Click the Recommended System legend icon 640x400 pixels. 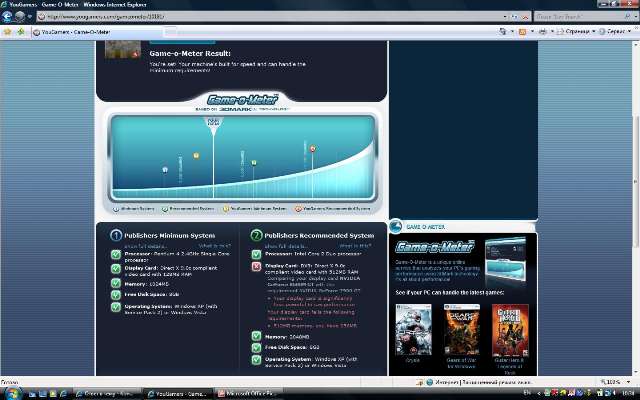tap(164, 209)
